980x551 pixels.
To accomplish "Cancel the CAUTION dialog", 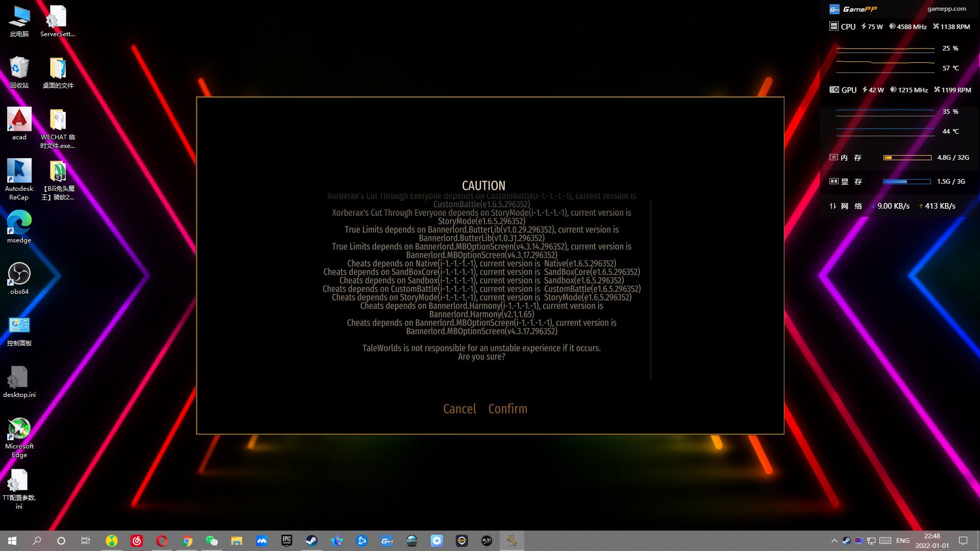I will click(x=459, y=409).
